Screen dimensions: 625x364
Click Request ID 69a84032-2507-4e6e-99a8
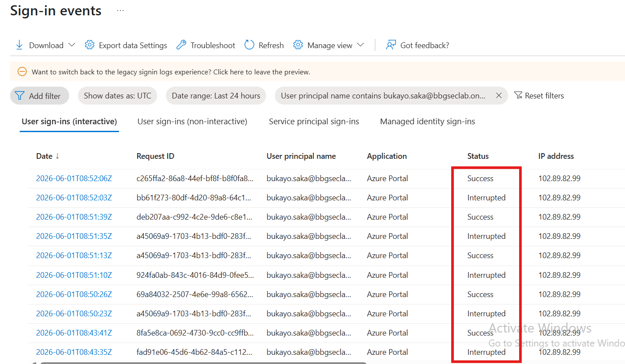pyautogui.click(x=195, y=294)
